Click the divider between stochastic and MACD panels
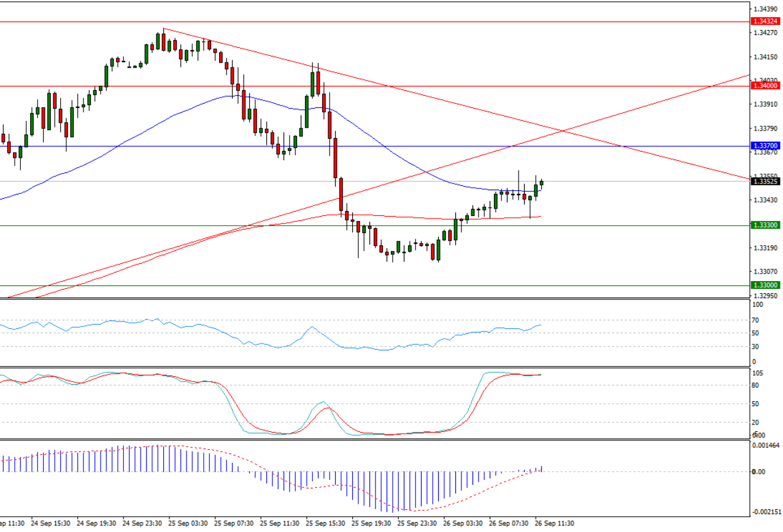 (x=374, y=439)
